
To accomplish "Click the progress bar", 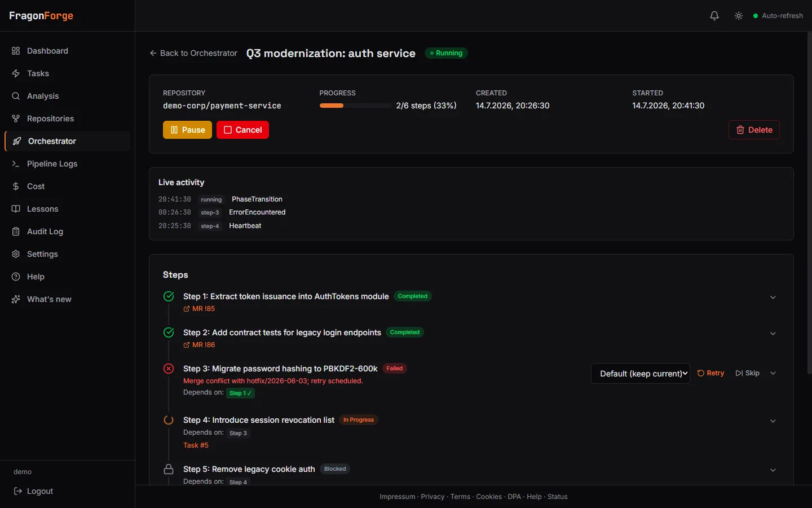I will pos(355,106).
